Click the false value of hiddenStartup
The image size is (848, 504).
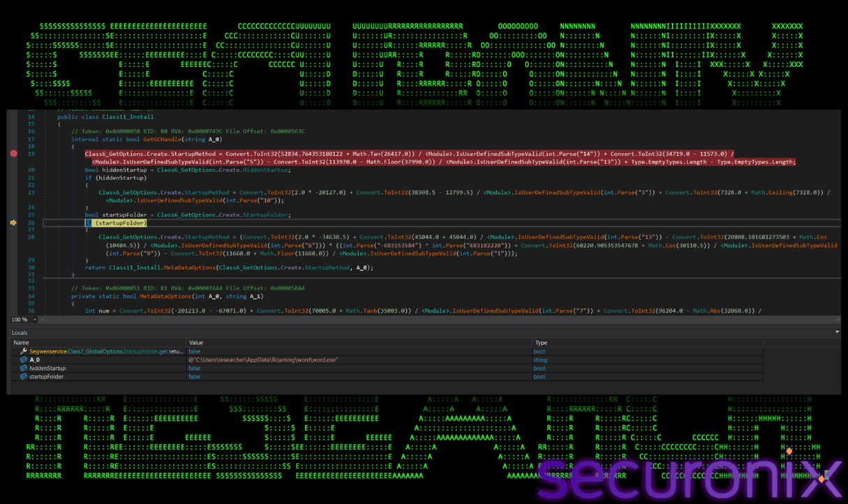[194, 369]
